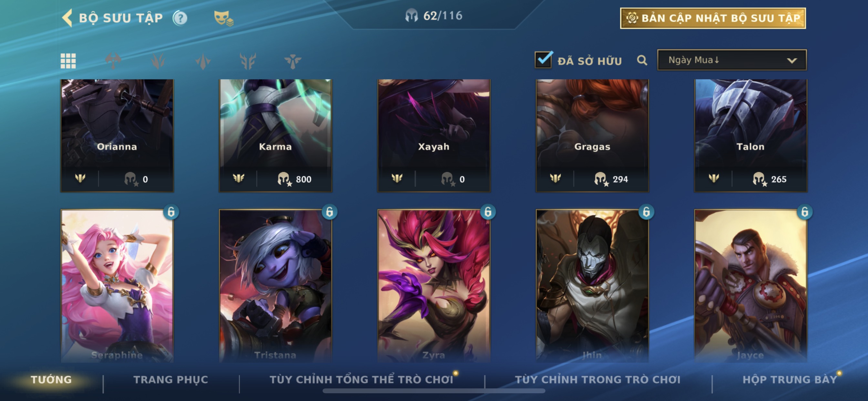Select the Karma champion card
Screen dimensions: 868x401
click(275, 136)
